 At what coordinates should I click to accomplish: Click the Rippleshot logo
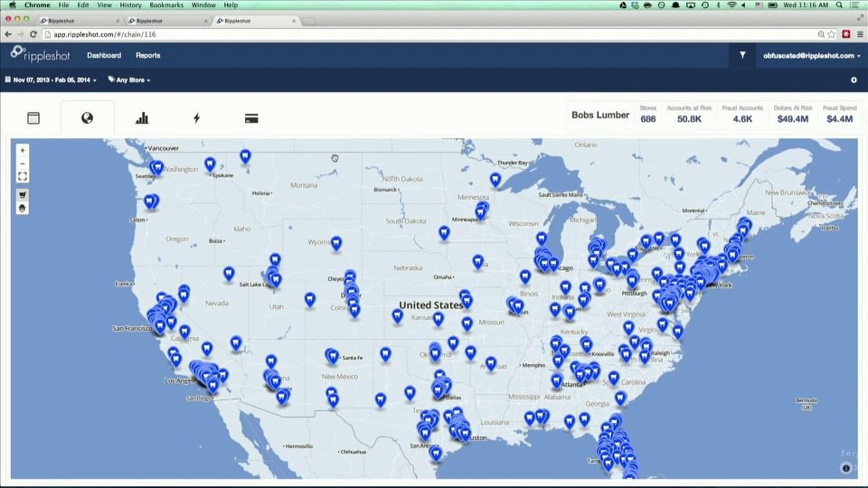tap(40, 54)
